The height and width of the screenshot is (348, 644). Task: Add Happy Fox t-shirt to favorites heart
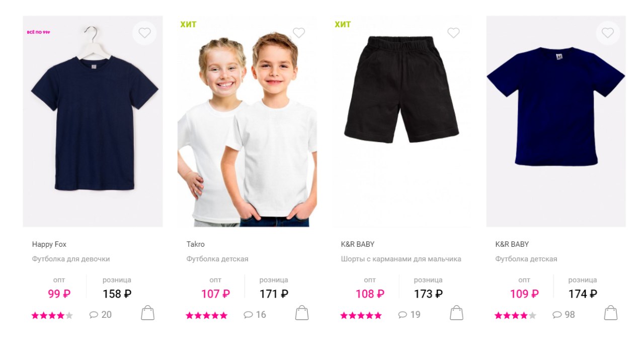[x=144, y=33]
